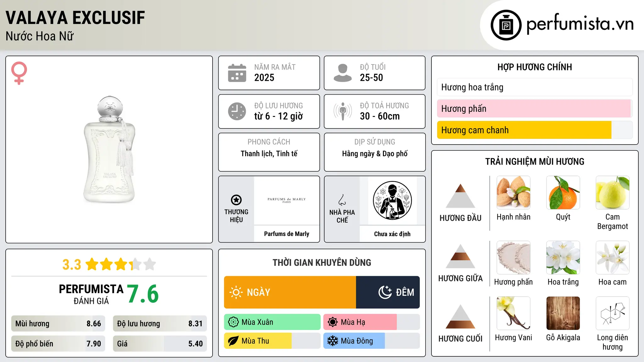Click the sillage icon beside Độ toả hương
Viewport: 644px width, 362px height.
pos(343,111)
